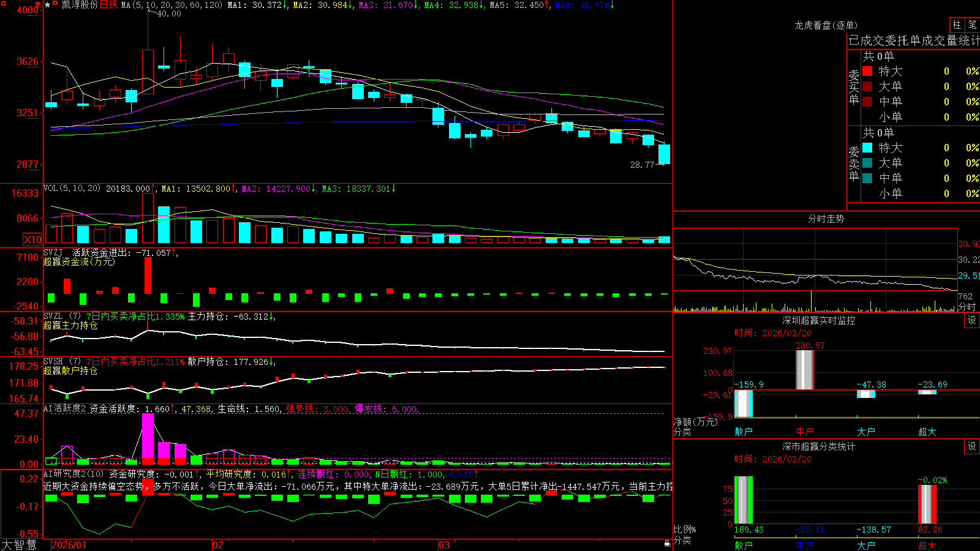Open VOL(5,10,20) indicator label
This screenshot has width=980, height=551.
click(72, 188)
